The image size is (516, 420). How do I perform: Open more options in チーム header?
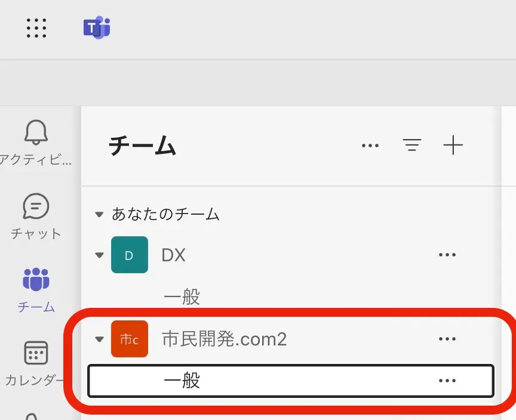370,145
